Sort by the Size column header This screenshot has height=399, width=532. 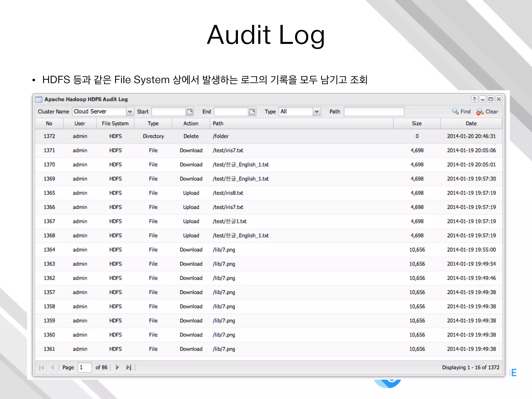[x=416, y=123]
